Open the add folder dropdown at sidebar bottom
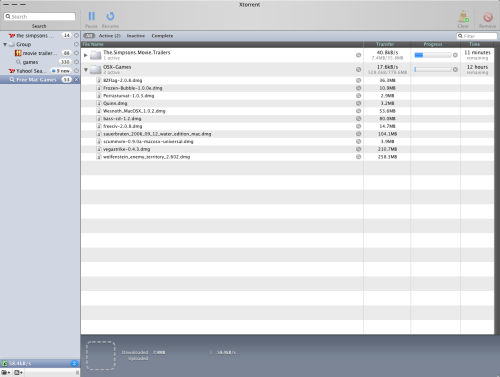Screen dimensions: 500x377 point(6,372)
